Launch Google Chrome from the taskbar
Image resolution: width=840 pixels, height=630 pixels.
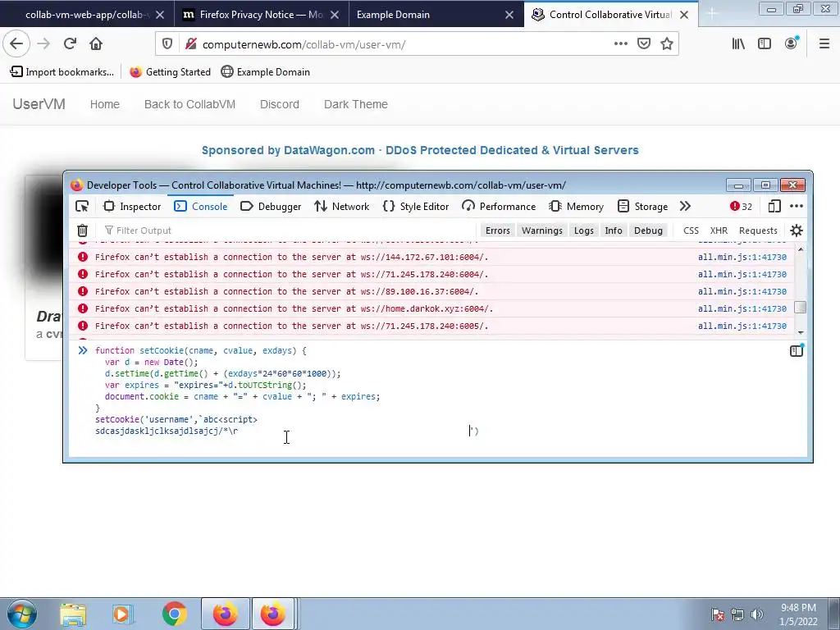[x=174, y=614]
